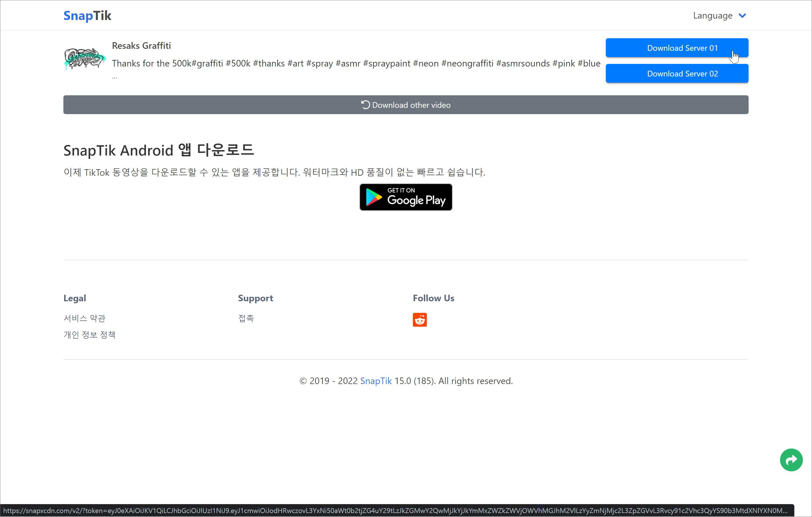Screen dimensions: 812x517
Task: Open the 서비스 약관 link
Action: coord(85,318)
